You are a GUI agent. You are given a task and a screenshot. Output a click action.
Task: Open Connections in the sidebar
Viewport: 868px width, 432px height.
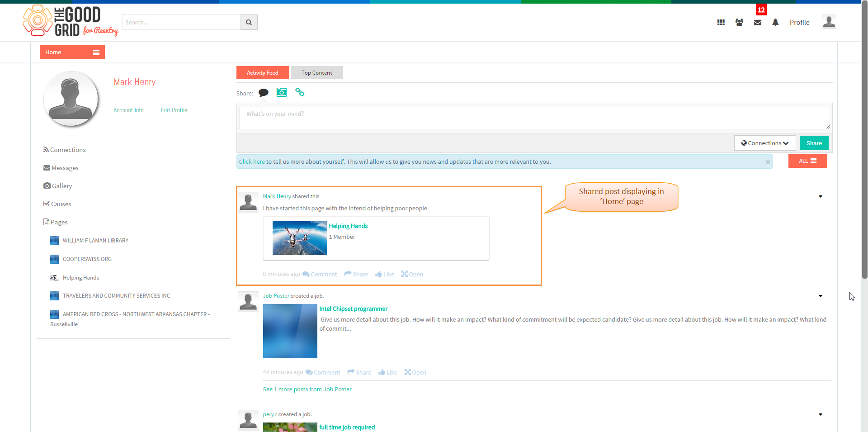[x=64, y=150]
